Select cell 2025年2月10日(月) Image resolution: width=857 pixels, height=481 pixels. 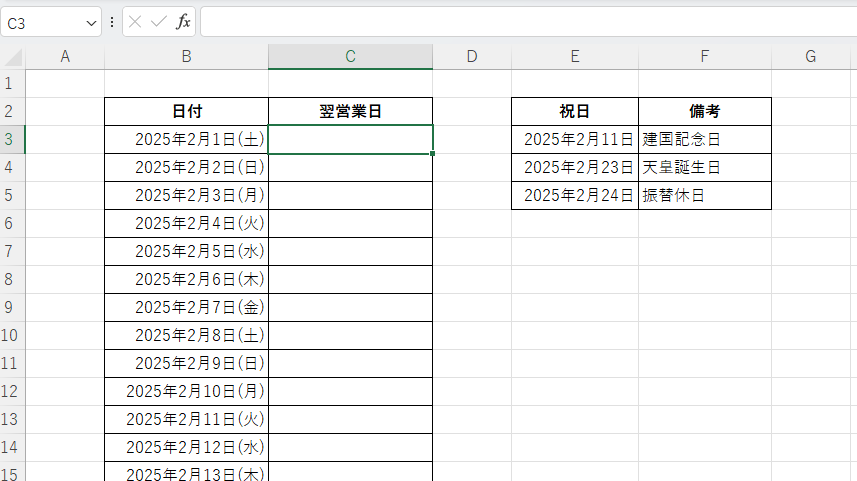pos(186,391)
